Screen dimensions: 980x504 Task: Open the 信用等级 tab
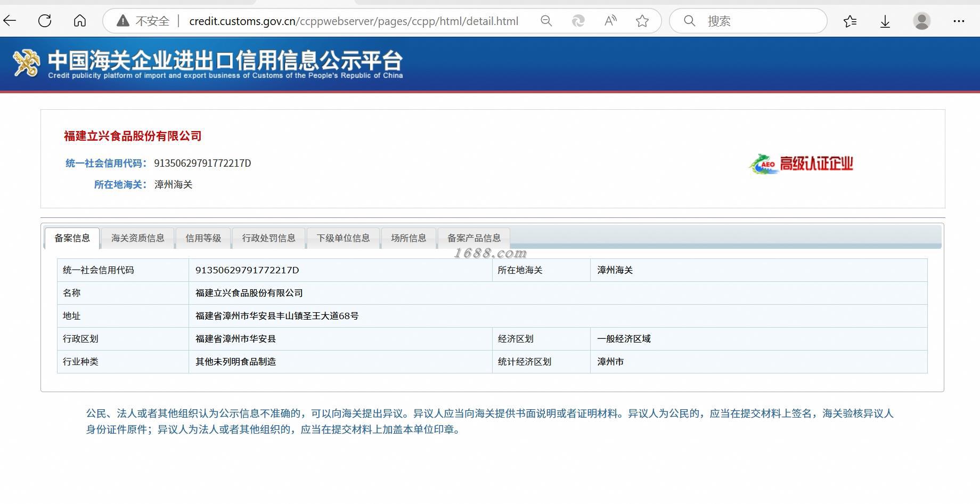pyautogui.click(x=203, y=238)
